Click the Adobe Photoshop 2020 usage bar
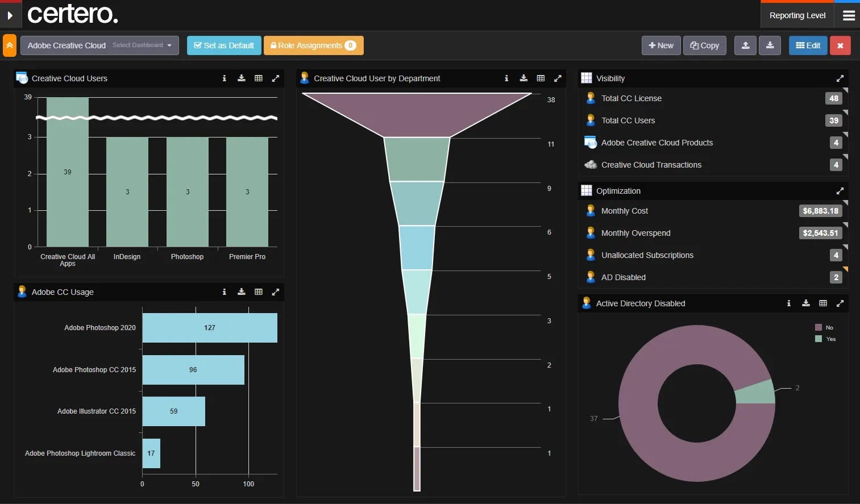 pyautogui.click(x=210, y=328)
